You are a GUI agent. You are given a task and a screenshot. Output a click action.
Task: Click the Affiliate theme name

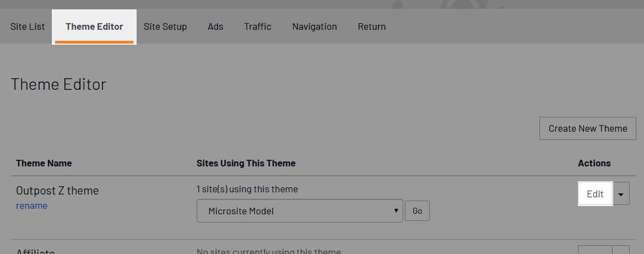(x=35, y=251)
